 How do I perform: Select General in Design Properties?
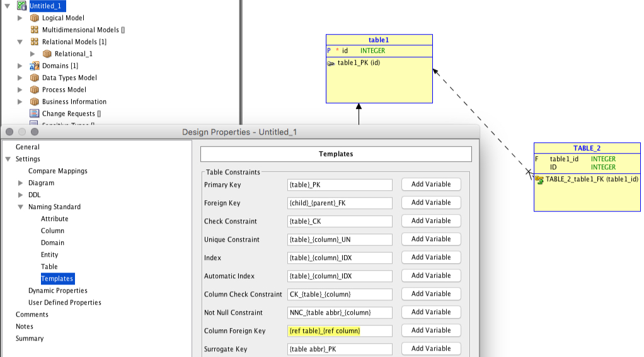tap(28, 147)
